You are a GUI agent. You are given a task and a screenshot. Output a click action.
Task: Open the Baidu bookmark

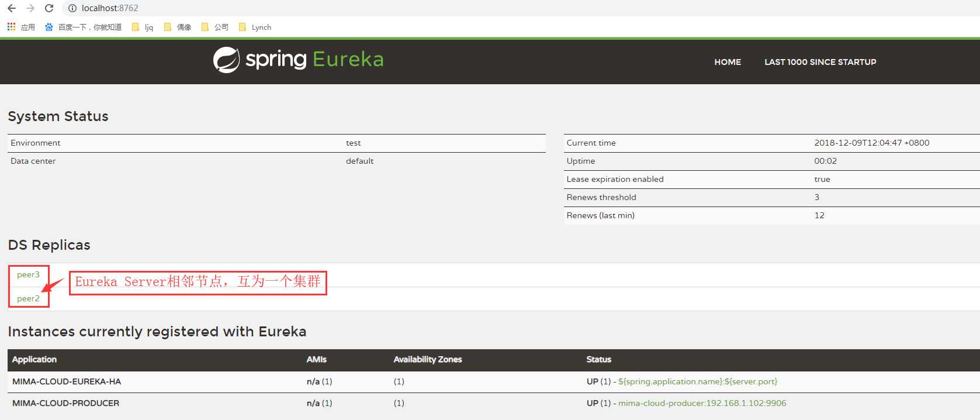(83, 27)
